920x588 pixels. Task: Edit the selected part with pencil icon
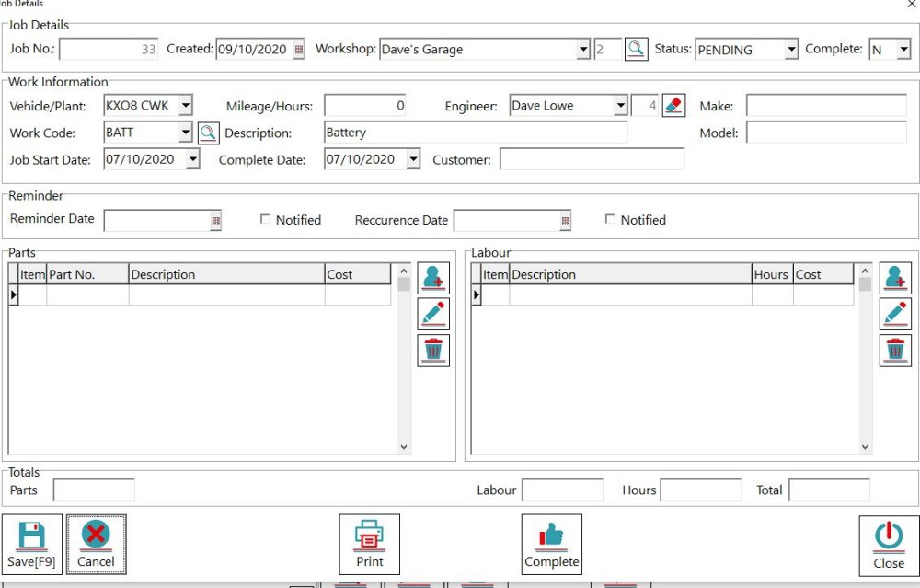click(433, 314)
